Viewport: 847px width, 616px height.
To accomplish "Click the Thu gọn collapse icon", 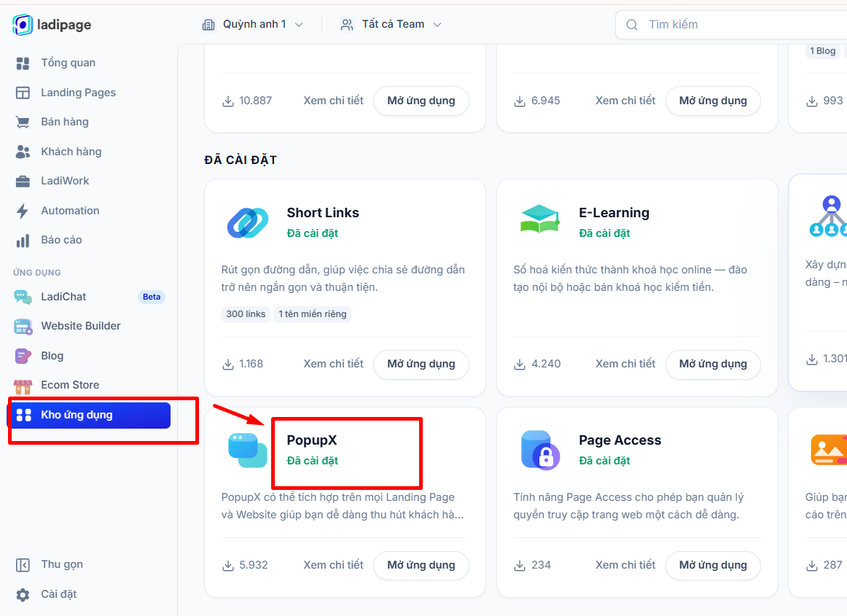I will point(23,565).
